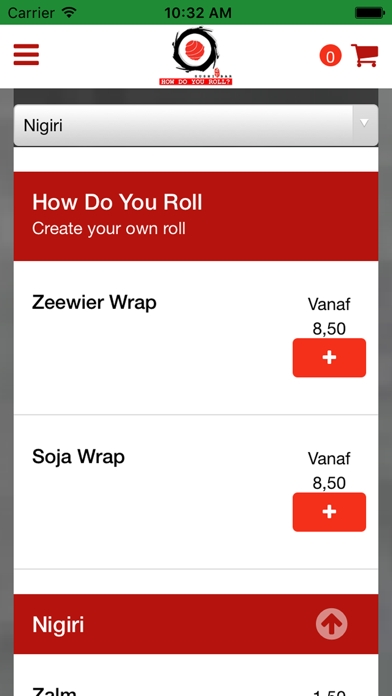392x696 pixels.
Task: Tap the Wi-Fi icon in status bar
Action: (x=69, y=12)
